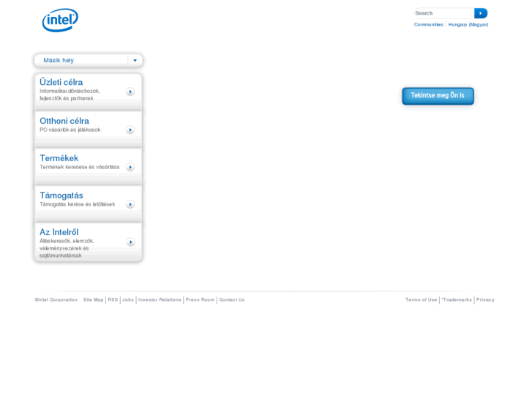The image size is (532, 399).
Task: Open the Támogatás menu heading
Action: click(x=61, y=195)
